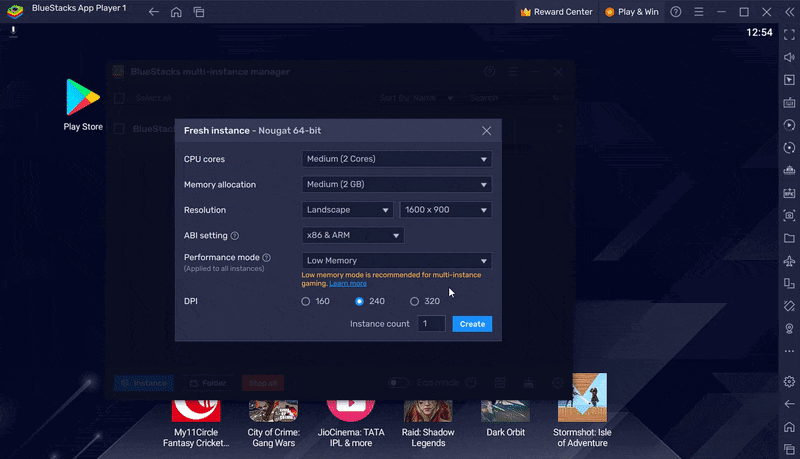Click the lock cursor icon in sidebar

[789, 80]
